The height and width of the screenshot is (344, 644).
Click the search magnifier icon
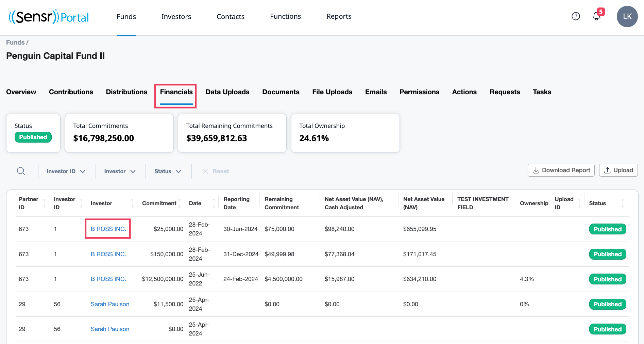(x=21, y=171)
